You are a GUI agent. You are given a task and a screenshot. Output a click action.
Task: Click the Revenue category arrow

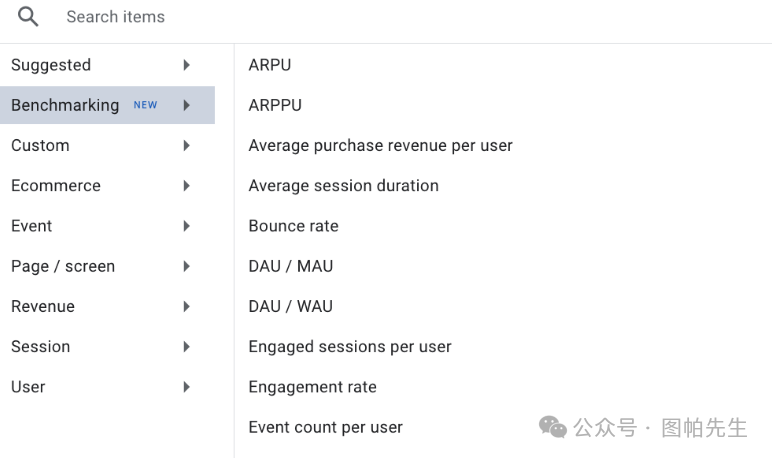pyautogui.click(x=187, y=306)
